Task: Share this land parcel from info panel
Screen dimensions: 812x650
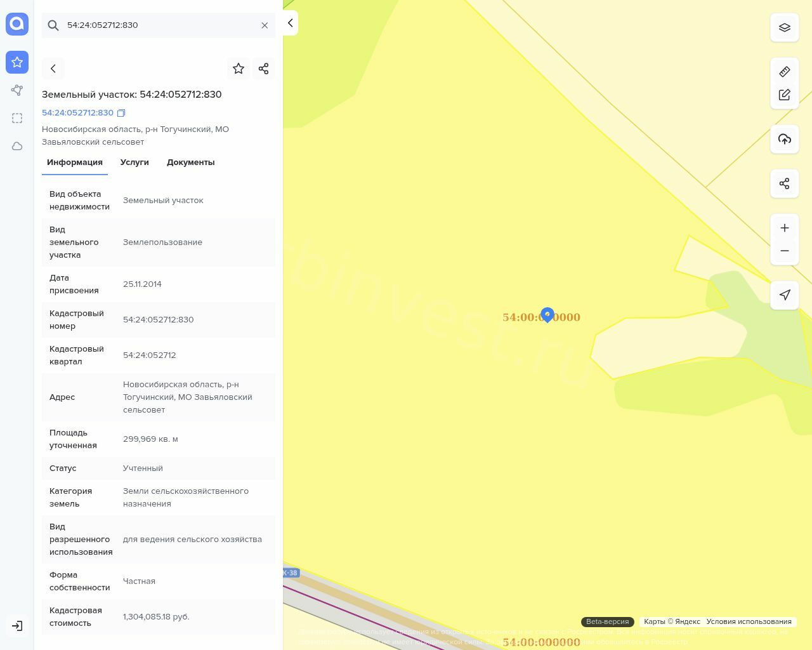Action: [x=264, y=69]
